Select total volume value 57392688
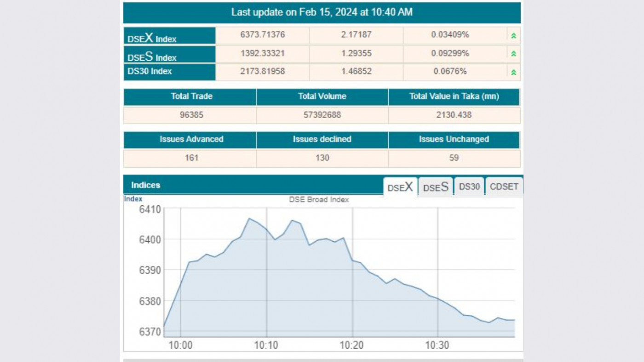The image size is (644, 362). (x=322, y=115)
